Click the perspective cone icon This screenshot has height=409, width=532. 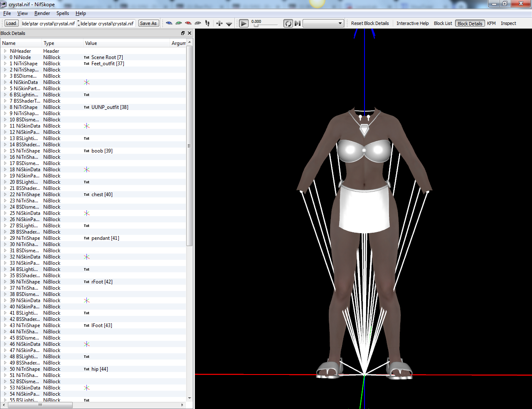pos(229,23)
